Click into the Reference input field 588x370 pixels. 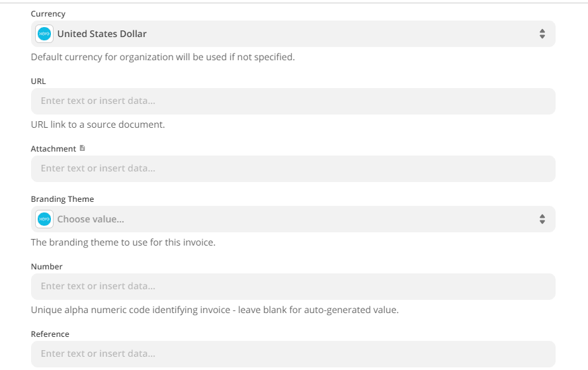(x=293, y=353)
